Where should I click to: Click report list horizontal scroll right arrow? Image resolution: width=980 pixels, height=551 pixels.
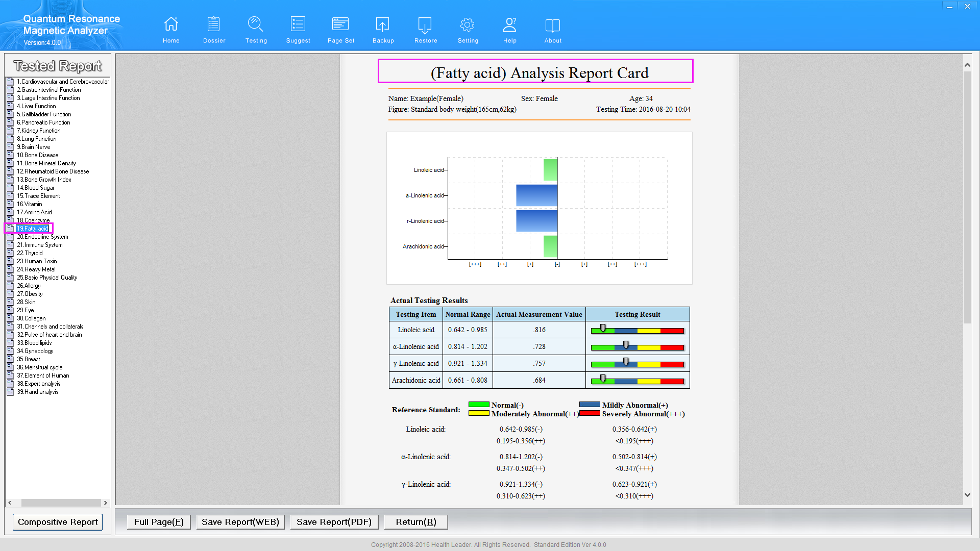click(106, 503)
